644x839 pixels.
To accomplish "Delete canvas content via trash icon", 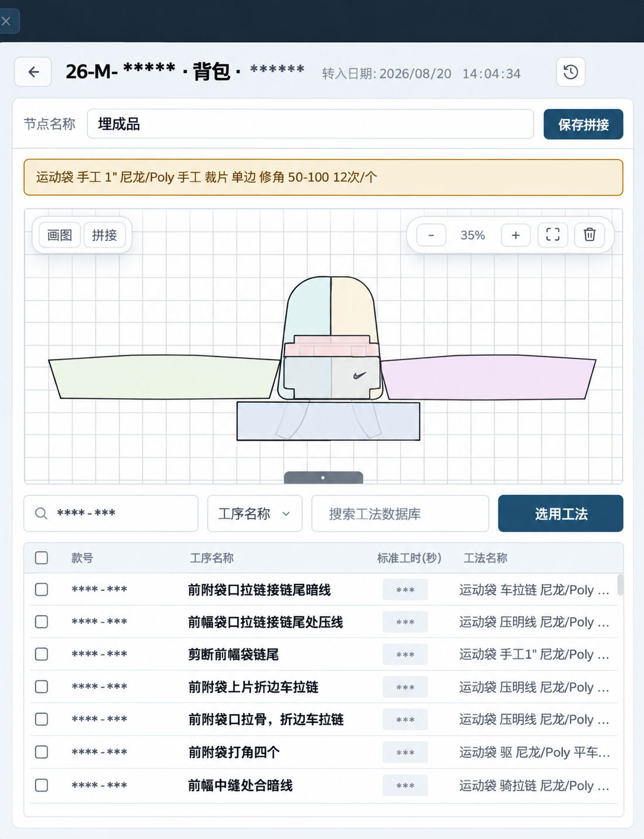I will [590, 235].
